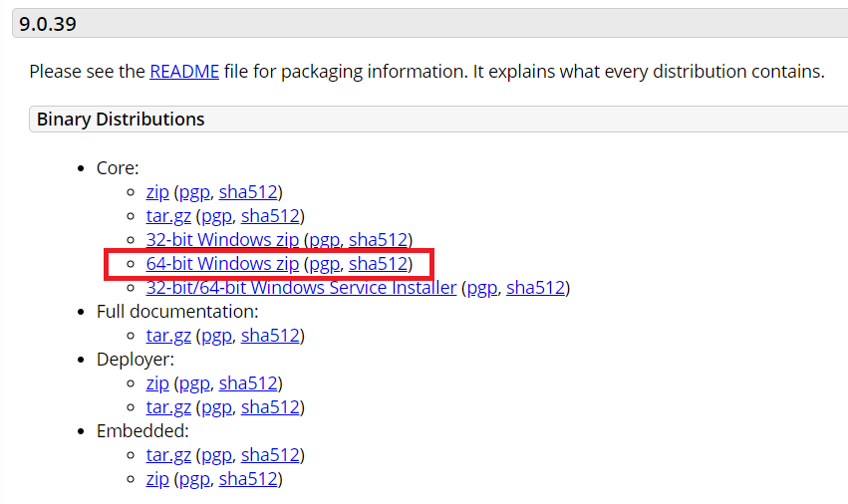Image resolution: width=848 pixels, height=504 pixels.
Task: Download the Core zip distribution
Action: click(x=157, y=192)
